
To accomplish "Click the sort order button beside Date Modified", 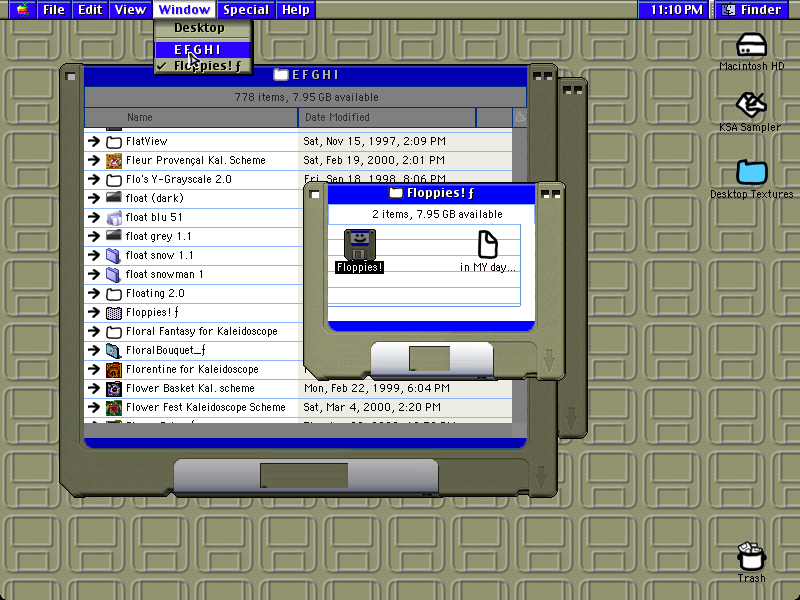I will point(519,117).
